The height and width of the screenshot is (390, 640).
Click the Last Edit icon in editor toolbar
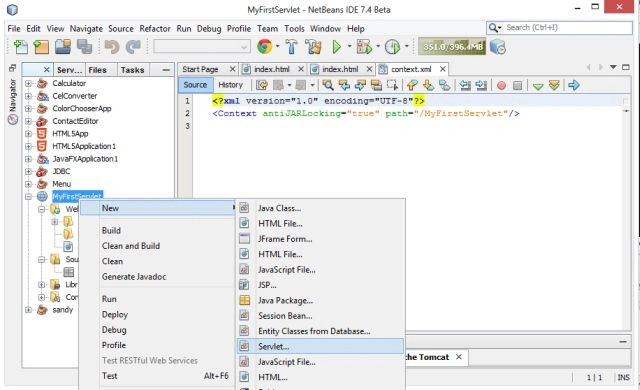pyautogui.click(x=262, y=85)
